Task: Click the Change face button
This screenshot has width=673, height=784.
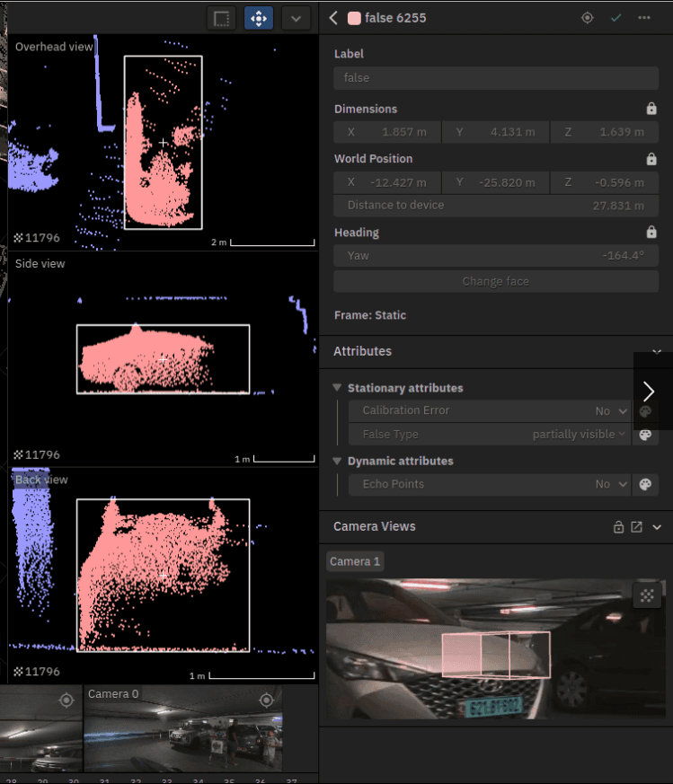Action: click(496, 281)
